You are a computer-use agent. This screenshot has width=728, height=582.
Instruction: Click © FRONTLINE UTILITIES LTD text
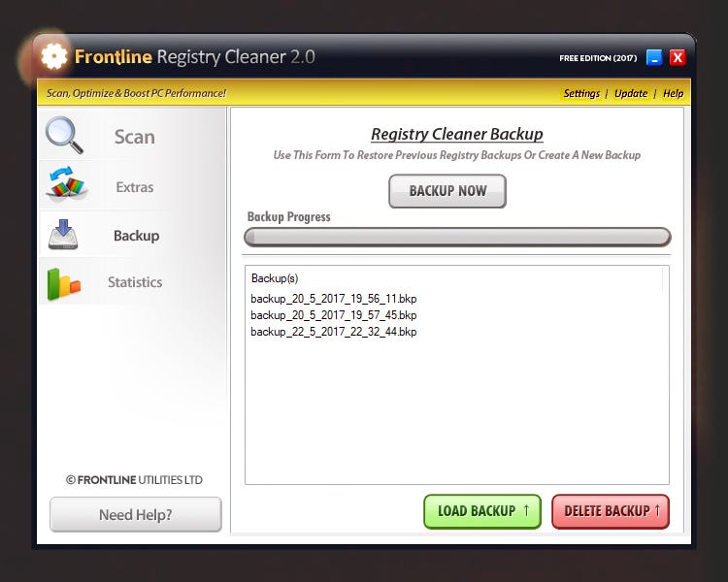(x=134, y=480)
